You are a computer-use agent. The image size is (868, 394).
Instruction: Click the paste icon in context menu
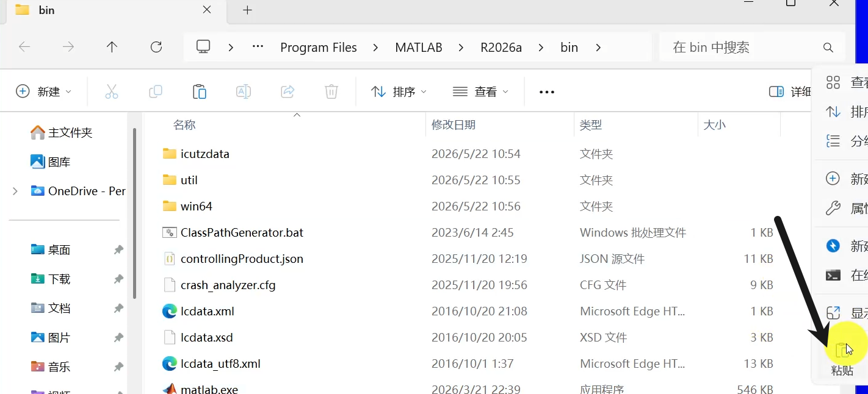(842, 350)
